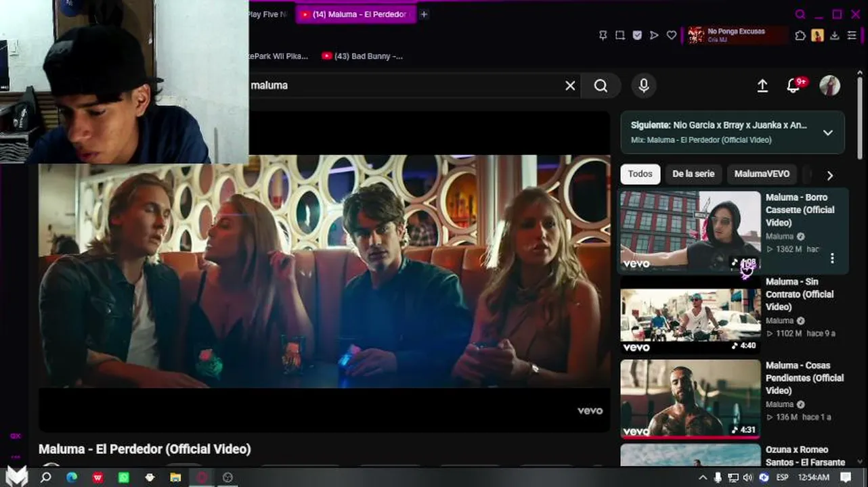The height and width of the screenshot is (487, 868).
Task: Click the send/flow arrow icon in address bar
Action: point(654,35)
